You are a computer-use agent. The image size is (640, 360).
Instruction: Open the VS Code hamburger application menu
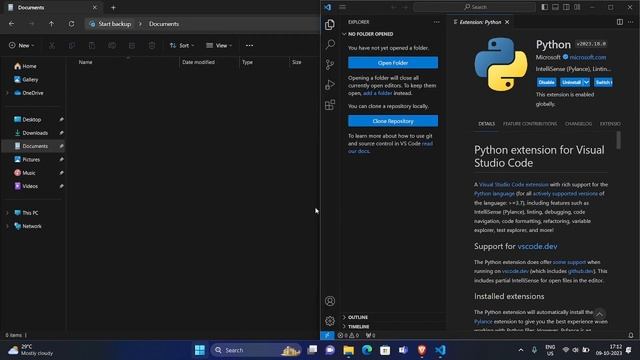[x=342, y=7]
